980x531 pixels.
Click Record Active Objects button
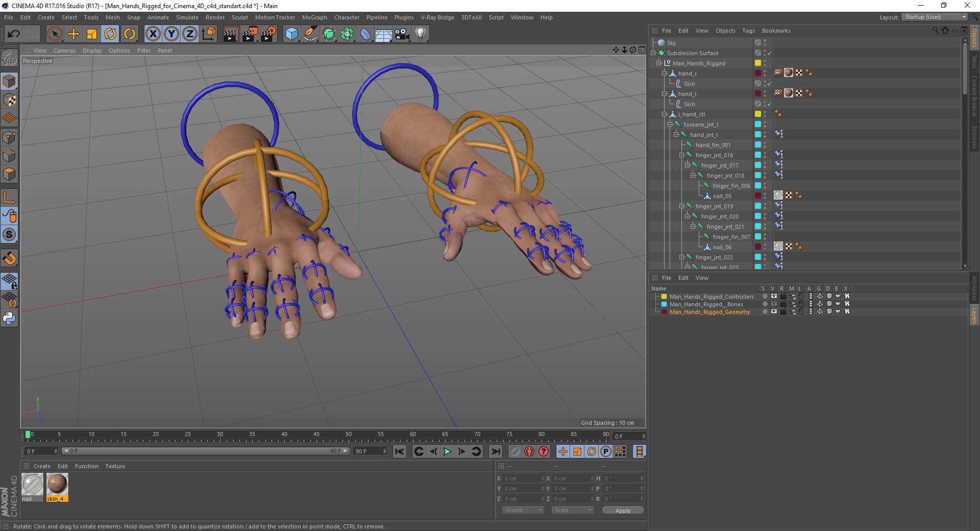click(514, 451)
